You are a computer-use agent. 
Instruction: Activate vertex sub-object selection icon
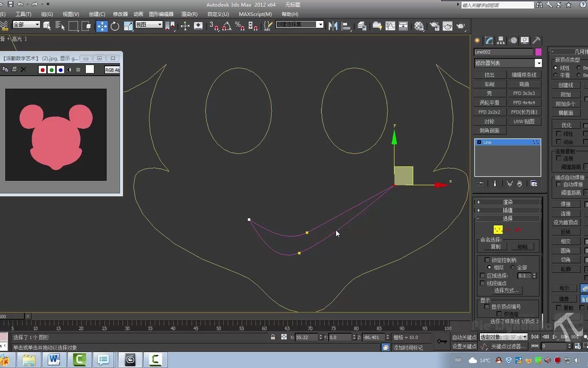pos(498,230)
